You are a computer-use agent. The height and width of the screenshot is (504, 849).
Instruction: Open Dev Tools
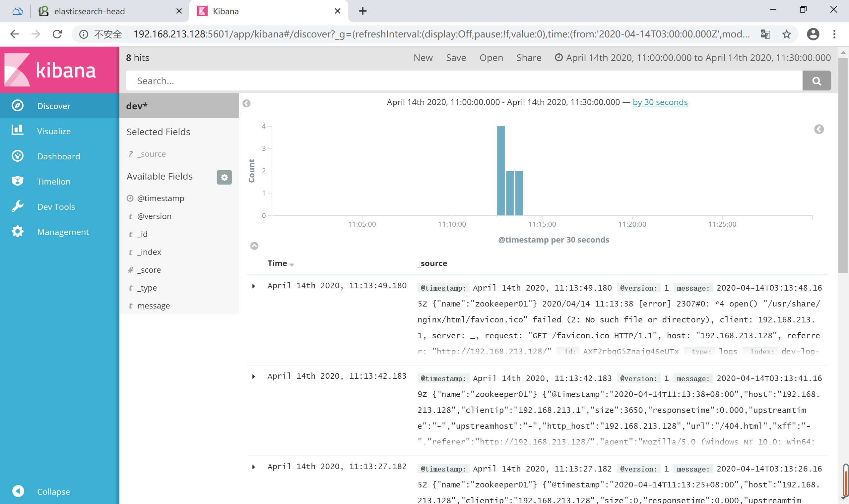[59, 206]
